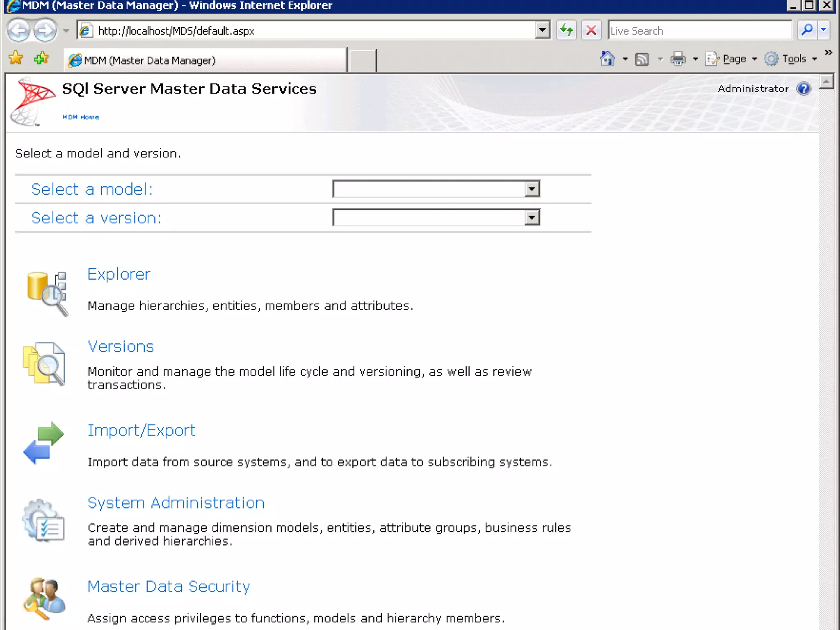Show more toolbar commands chevron
The width and height of the screenshot is (840, 630).
click(829, 52)
